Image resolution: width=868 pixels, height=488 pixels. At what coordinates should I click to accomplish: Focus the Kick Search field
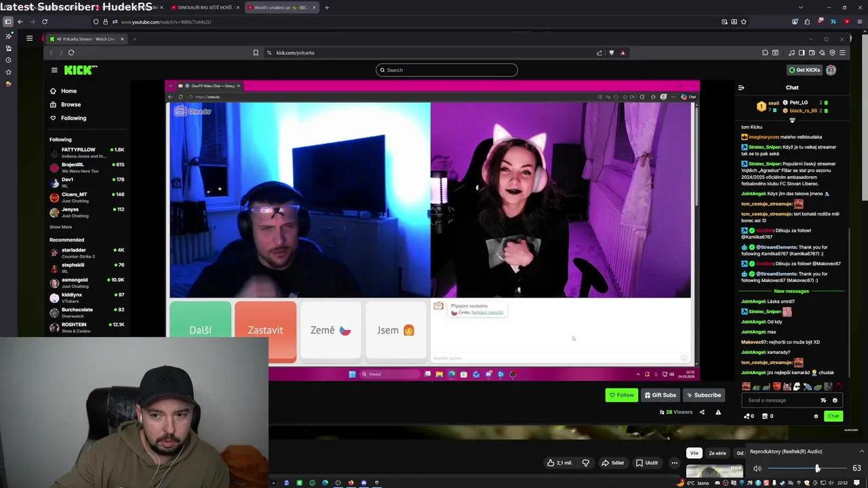(x=447, y=70)
